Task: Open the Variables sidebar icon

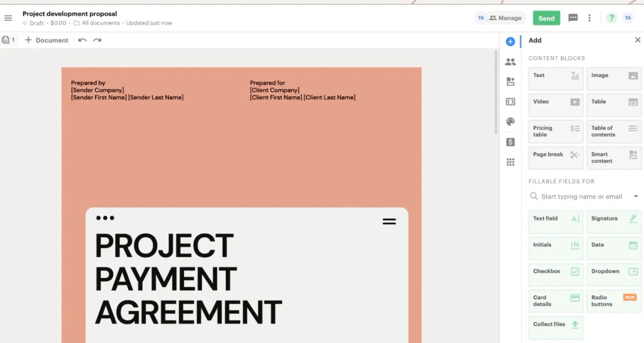Action: [510, 101]
